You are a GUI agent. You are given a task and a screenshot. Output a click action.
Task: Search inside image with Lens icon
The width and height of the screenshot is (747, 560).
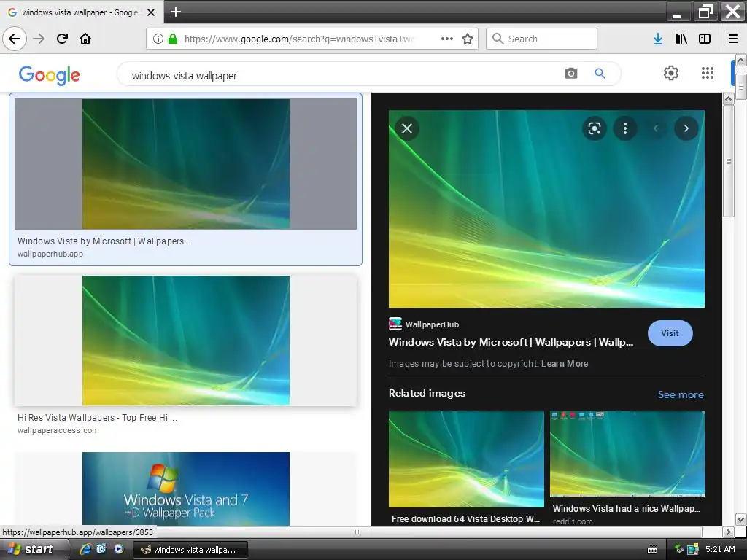594,128
